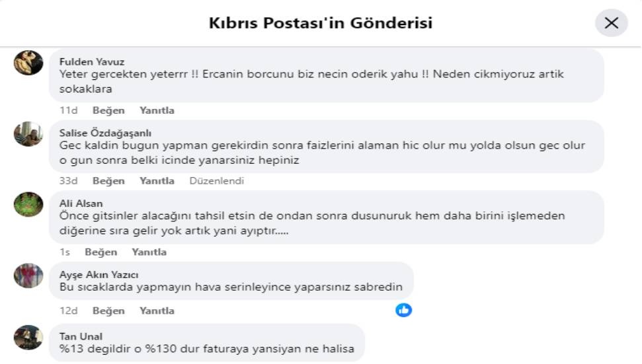Reply to Salise Özdağaşanlı's comment
This screenshot has height=364, width=642.
click(x=157, y=180)
